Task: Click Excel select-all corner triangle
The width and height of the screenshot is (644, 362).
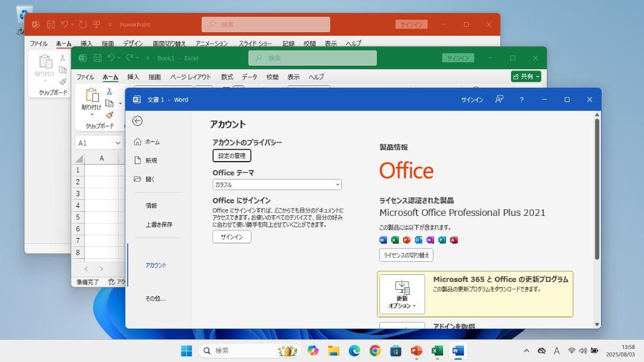Action: [x=79, y=158]
